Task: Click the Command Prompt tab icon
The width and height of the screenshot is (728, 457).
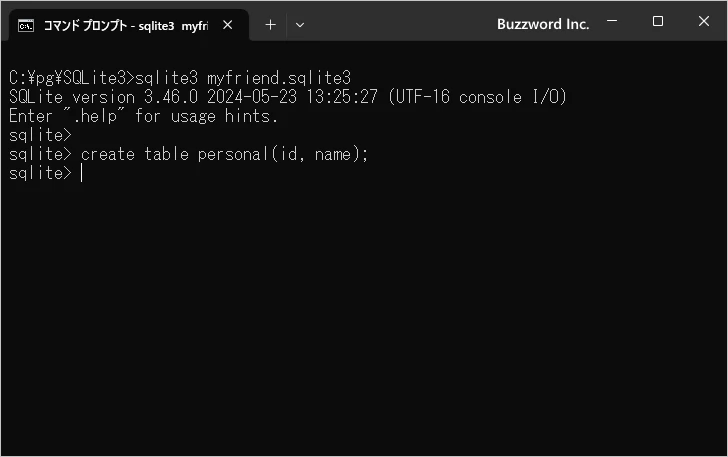Action: coord(26,26)
